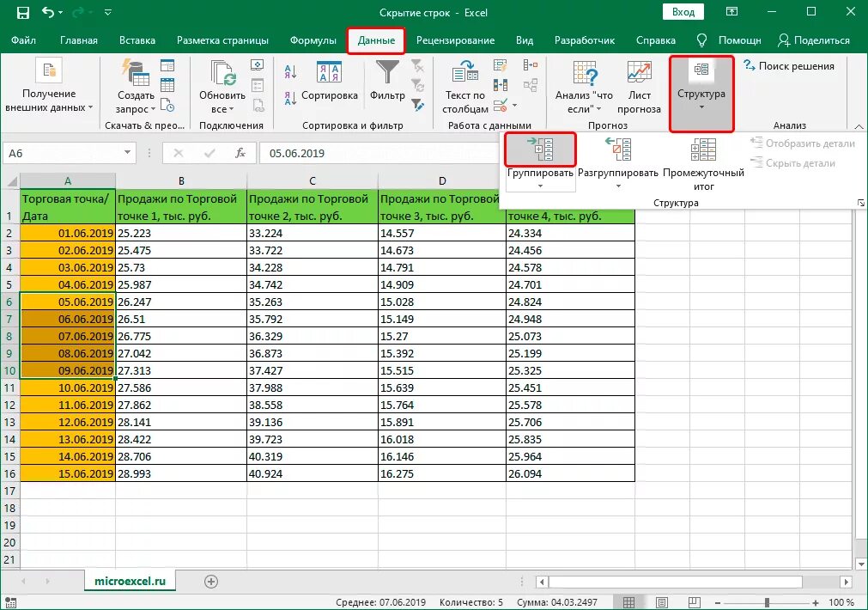Open the workbook Connections icon
This screenshot has width=868, height=610.
click(x=257, y=65)
